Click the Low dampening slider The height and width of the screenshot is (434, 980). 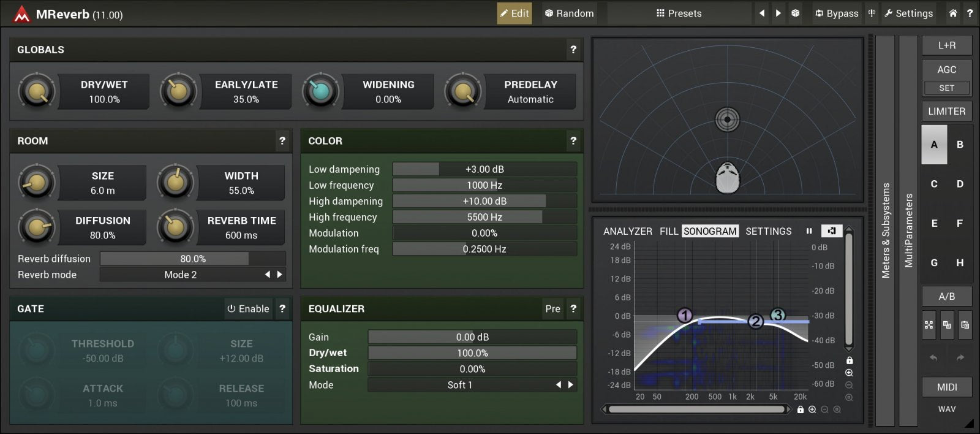point(484,169)
